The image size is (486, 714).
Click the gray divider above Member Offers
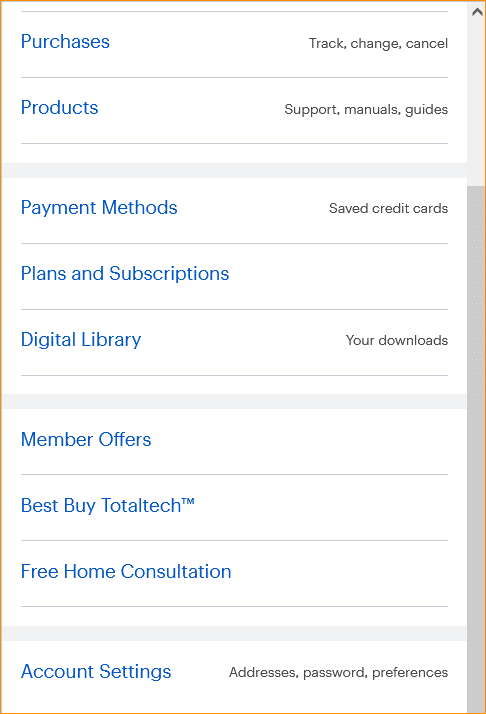[x=234, y=402]
